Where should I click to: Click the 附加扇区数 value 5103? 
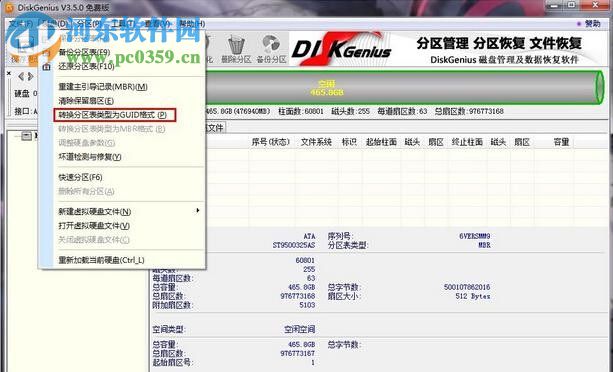click(307, 305)
